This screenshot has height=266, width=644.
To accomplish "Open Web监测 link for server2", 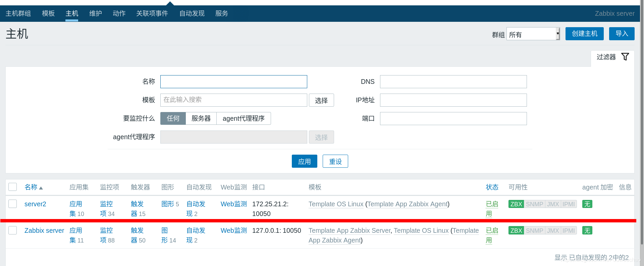I will (x=234, y=204).
